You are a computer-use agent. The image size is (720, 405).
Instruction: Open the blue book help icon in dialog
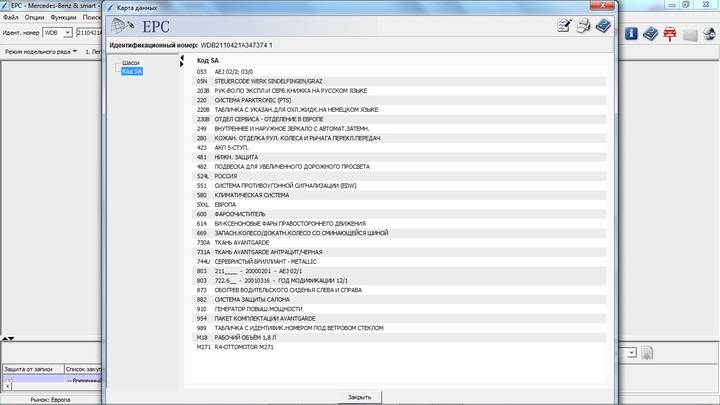[603, 28]
